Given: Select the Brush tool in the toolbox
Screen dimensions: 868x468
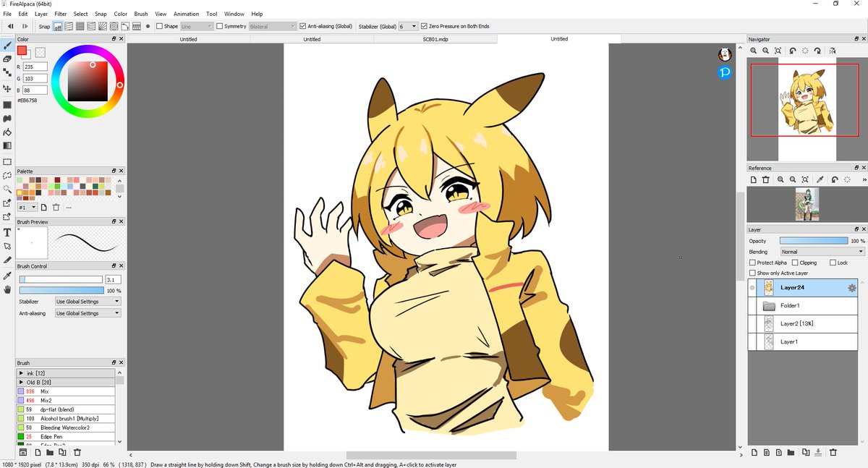Looking at the screenshot, I should pos(7,46).
